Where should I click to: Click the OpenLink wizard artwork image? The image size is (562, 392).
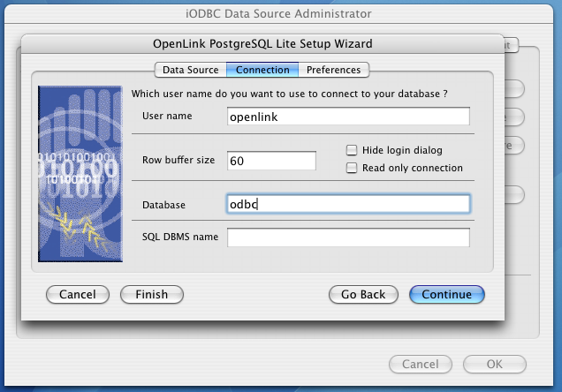pos(80,174)
